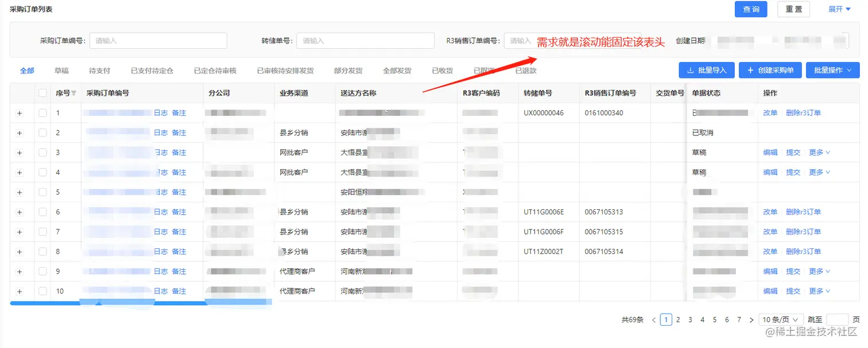Click the 查询 search button
Viewport: 868px width, 348px height.
750,9
